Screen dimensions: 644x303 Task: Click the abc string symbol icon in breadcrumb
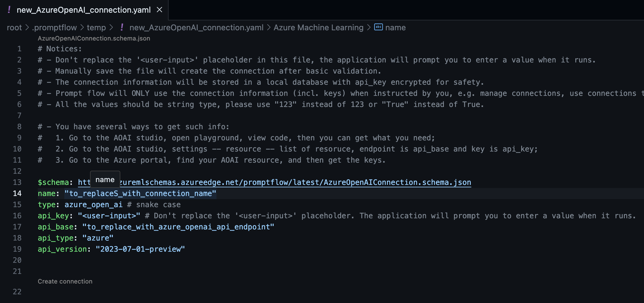tap(378, 27)
